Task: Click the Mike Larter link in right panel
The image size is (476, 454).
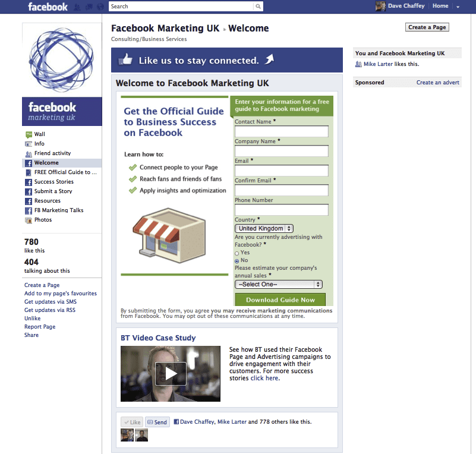Action: (x=379, y=64)
